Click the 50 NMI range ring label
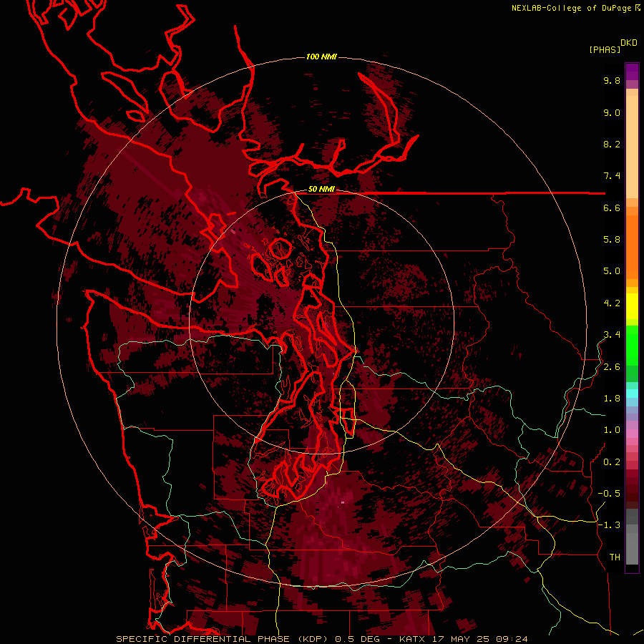The height and width of the screenshot is (644, 644). click(321, 190)
